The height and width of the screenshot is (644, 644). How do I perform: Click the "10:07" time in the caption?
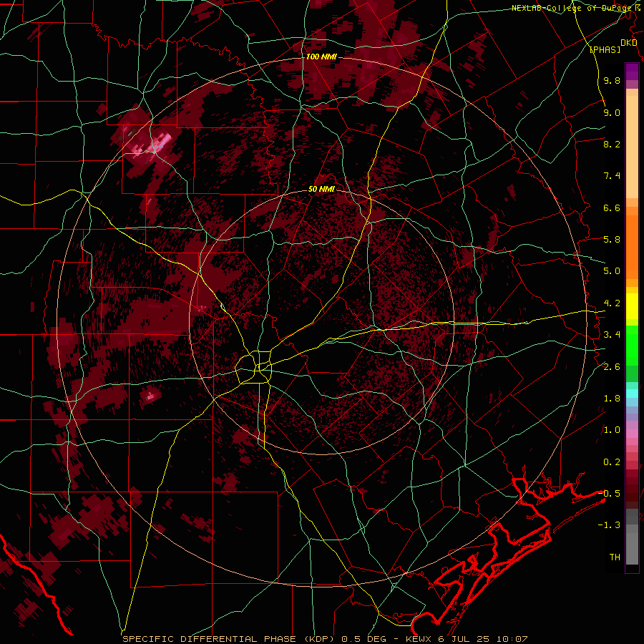coord(512,639)
